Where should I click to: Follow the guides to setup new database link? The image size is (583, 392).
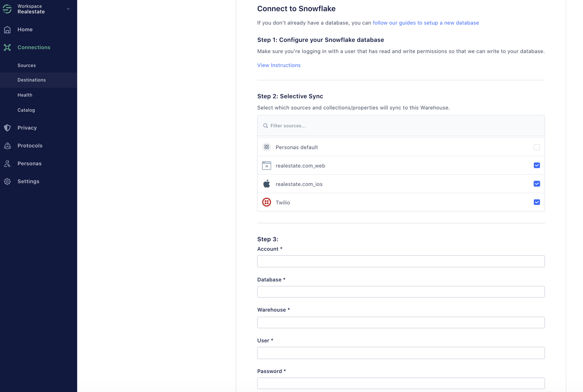coord(426,23)
